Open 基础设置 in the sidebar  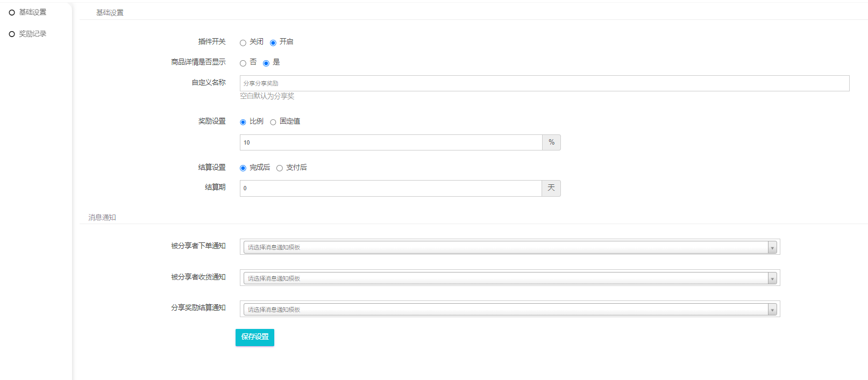(x=32, y=12)
